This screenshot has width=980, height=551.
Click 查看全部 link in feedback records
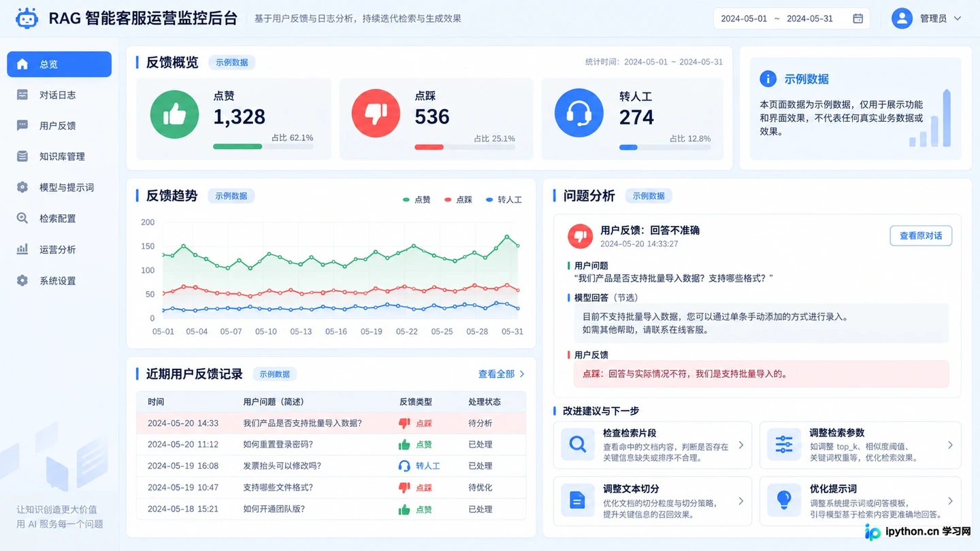tap(496, 374)
